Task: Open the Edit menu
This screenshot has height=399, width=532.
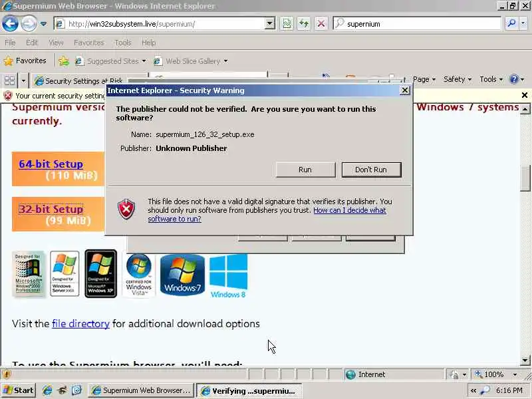Action: (32, 43)
